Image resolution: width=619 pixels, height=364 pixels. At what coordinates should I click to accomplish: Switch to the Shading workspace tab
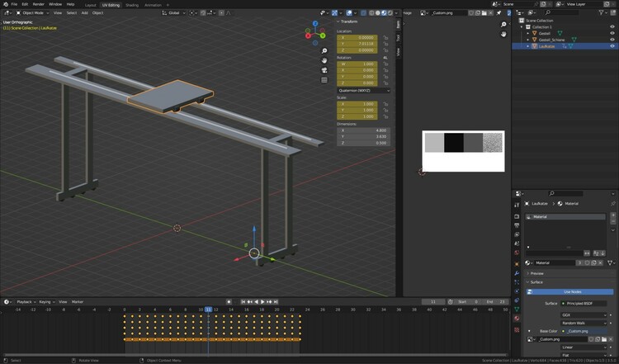(x=132, y=4)
